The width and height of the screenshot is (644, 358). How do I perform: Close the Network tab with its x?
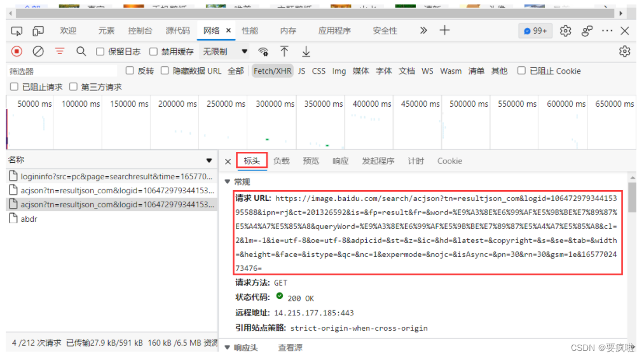pos(228,31)
